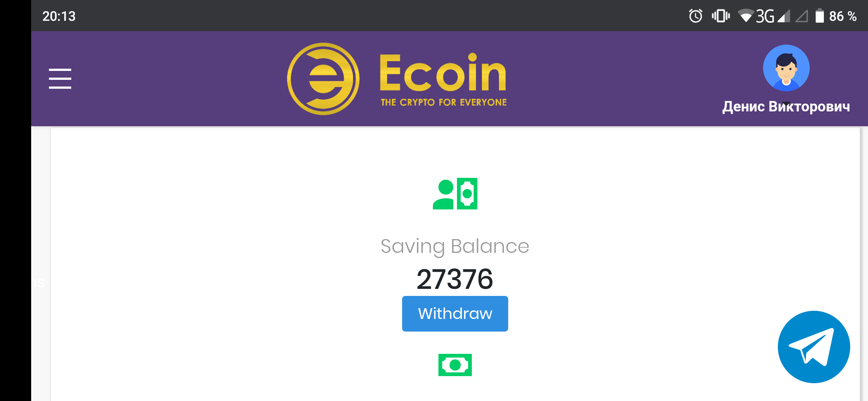Click the green Saving Balance person-money icon
Viewport: 868px width, 401px height.
[455, 194]
